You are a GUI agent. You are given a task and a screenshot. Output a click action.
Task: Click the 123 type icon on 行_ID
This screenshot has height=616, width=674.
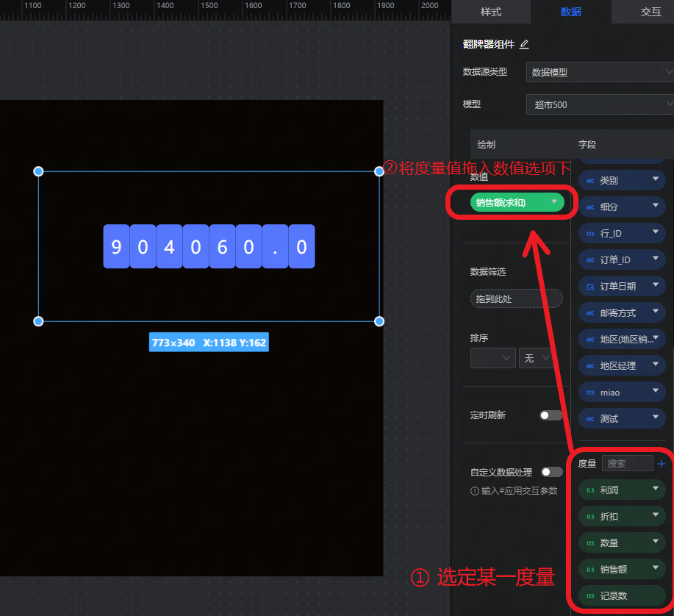click(x=590, y=234)
